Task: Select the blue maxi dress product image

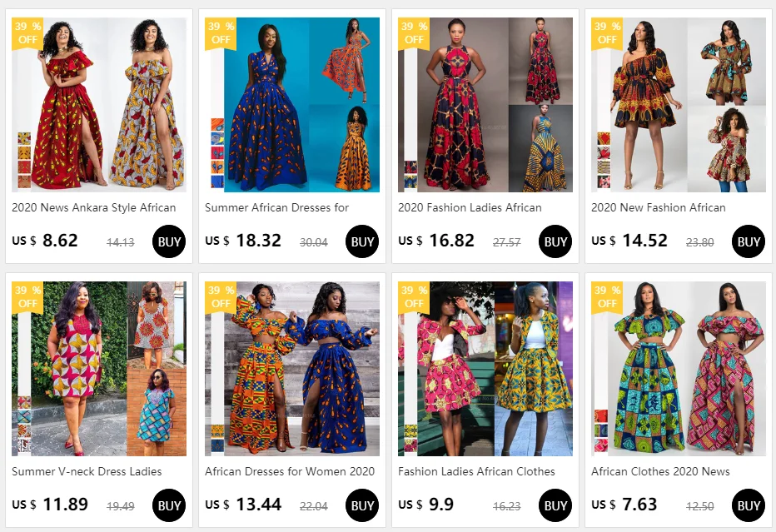Action: click(292, 105)
